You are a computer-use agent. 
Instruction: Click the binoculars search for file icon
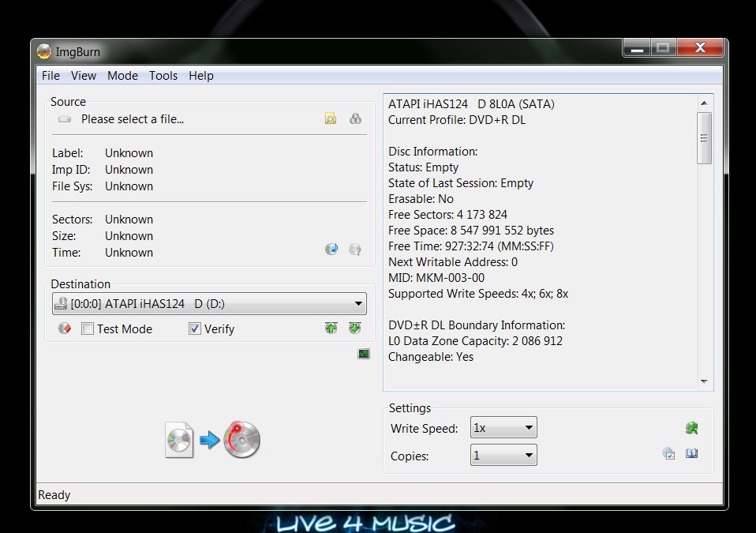[x=355, y=118]
